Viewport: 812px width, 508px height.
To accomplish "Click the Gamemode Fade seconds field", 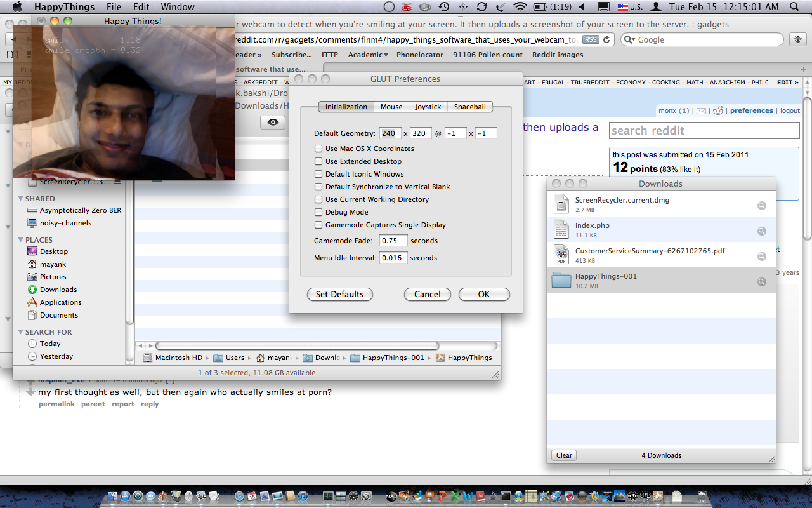I will coord(393,241).
